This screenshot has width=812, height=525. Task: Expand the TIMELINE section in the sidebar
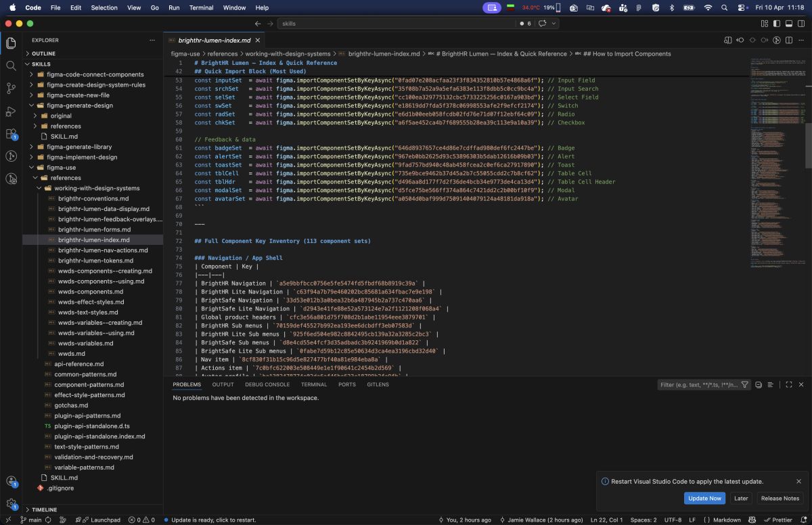[45, 509]
